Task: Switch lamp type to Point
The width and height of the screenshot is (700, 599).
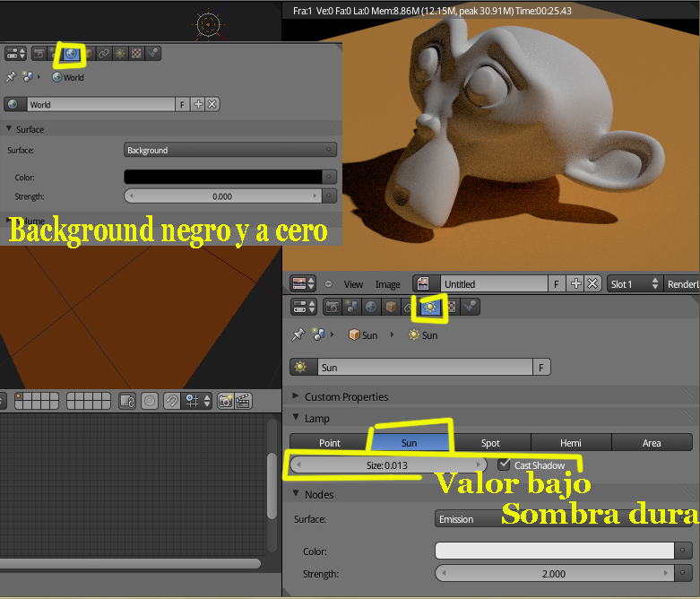Action: pos(330,442)
